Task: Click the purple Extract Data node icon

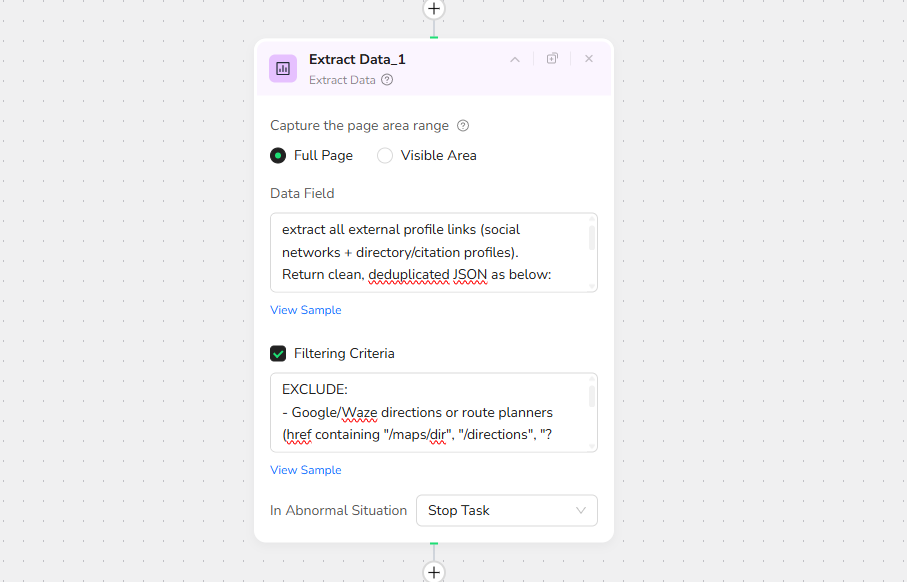Action: [x=283, y=68]
